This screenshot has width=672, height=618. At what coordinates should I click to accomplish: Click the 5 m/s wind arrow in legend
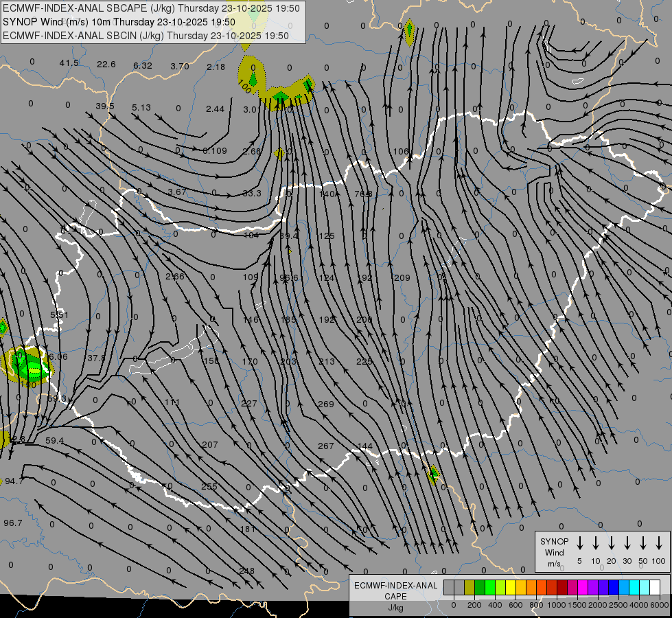pos(580,543)
